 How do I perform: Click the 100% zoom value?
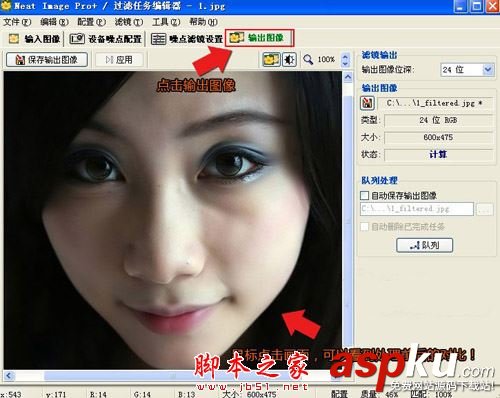326,60
